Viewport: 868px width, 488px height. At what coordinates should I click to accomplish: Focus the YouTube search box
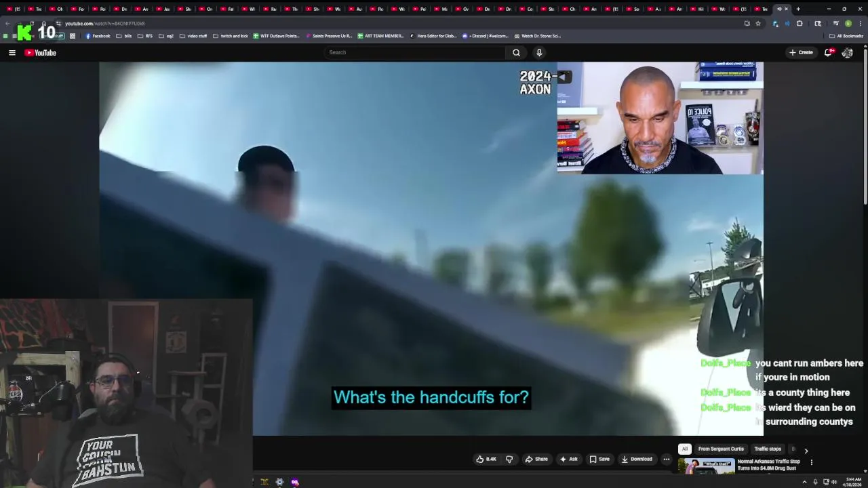point(414,52)
